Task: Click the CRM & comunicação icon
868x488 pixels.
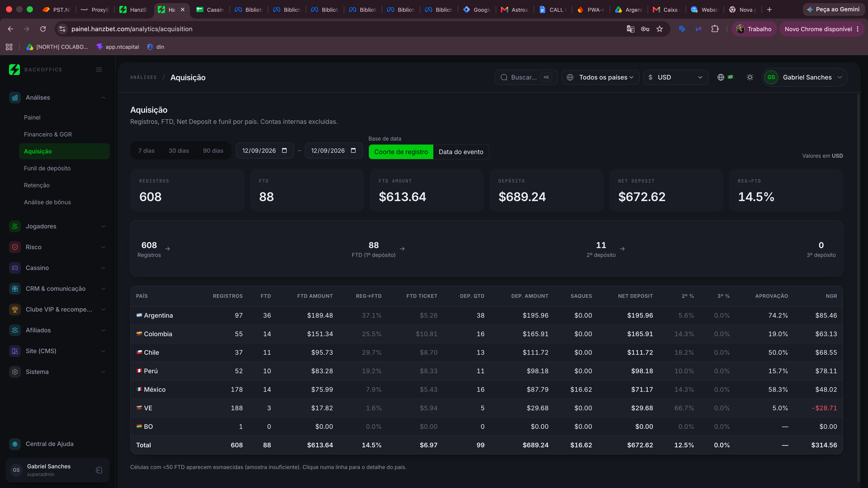Action: tap(15, 289)
